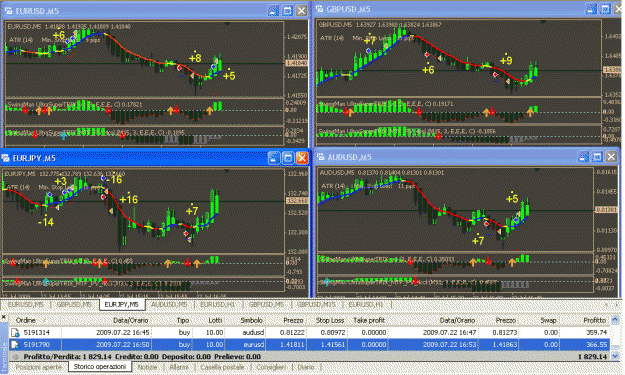Click the icon beside Profitto/Perdita summary
Viewport: 625px width, 375px height.
pyautogui.click(x=16, y=357)
